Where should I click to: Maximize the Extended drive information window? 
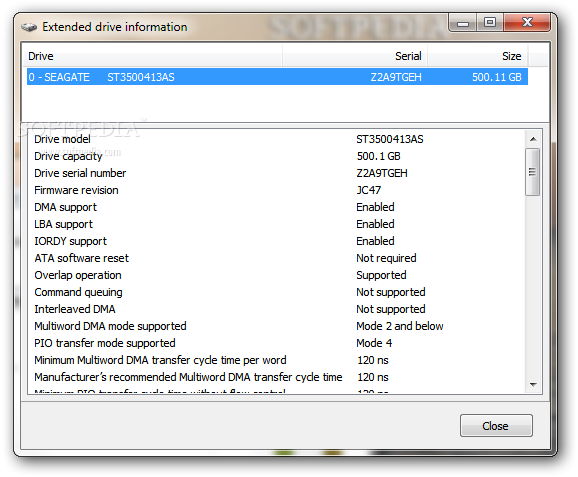490,23
